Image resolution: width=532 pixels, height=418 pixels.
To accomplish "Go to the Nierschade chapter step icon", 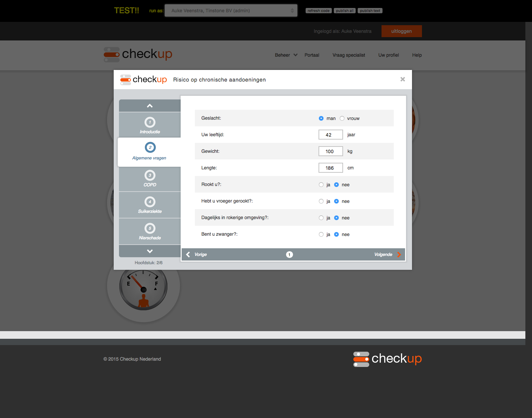I will coord(150,228).
